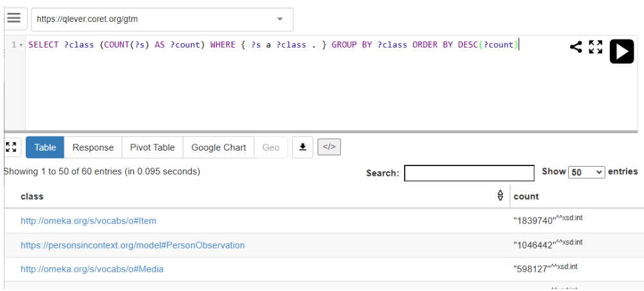The width and height of the screenshot is (644, 291).
Task: Open the Pivot Table tab
Action: point(152,147)
